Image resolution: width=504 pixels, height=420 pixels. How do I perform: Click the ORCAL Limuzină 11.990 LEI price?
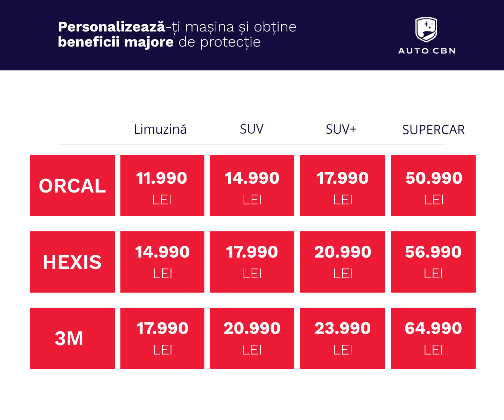(162, 185)
